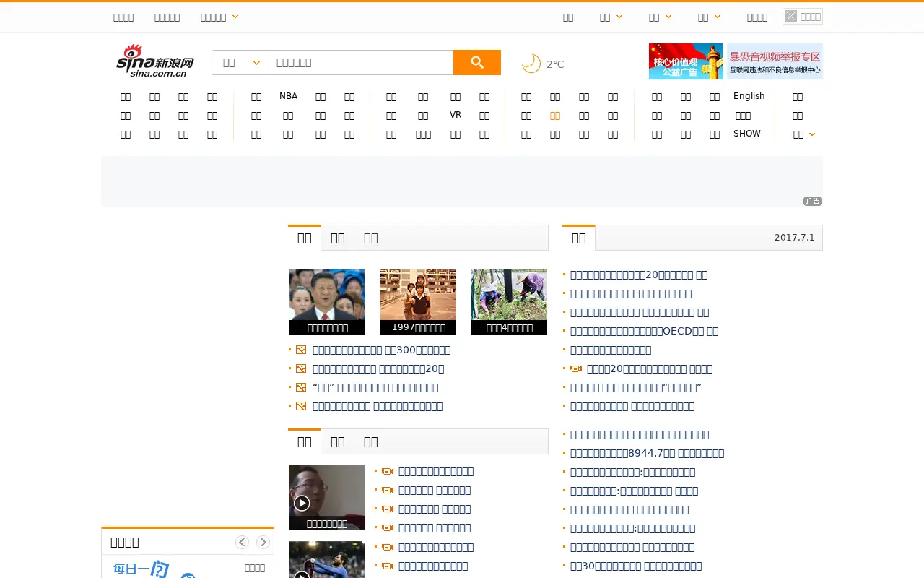Click the orange magnifier search button
Image resolution: width=924 pixels, height=578 pixels.
pyautogui.click(x=476, y=63)
